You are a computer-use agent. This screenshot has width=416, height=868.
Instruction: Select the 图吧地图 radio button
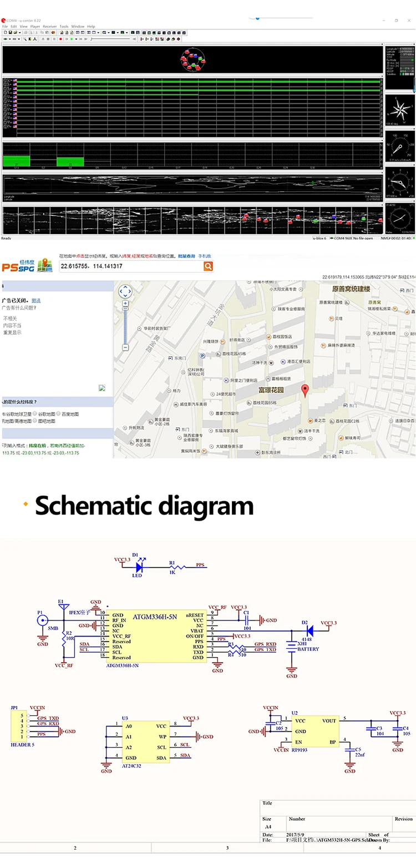35,421
